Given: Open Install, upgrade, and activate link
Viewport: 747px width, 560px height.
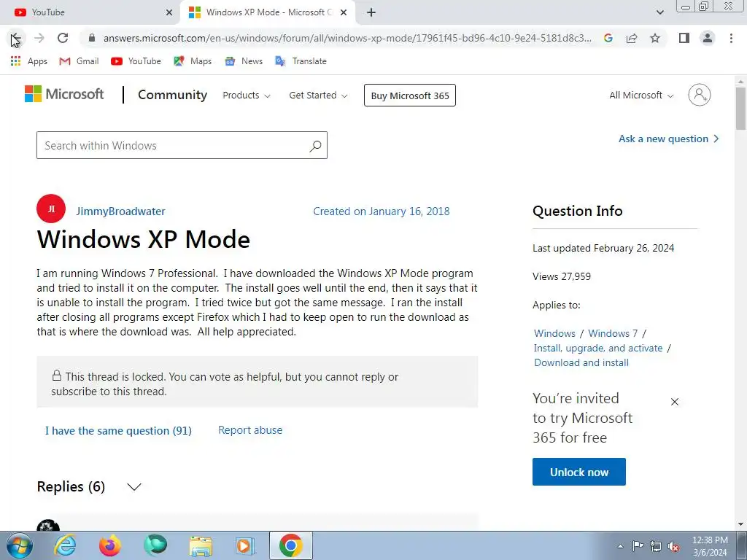Looking at the screenshot, I should 598,348.
